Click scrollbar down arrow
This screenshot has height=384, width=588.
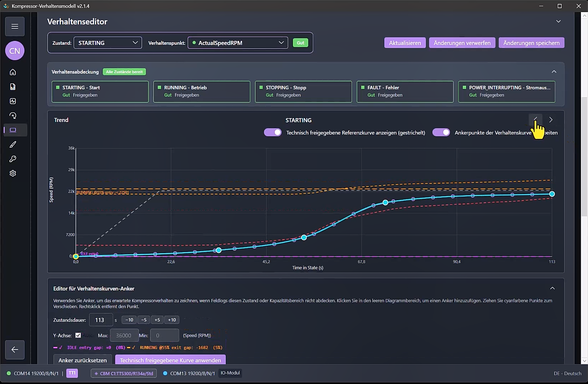tap(584, 361)
